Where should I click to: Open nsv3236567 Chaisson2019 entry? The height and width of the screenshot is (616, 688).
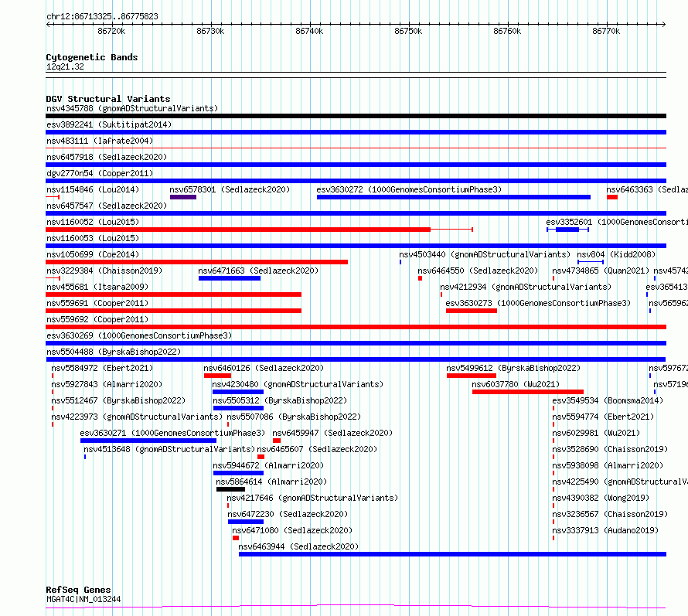click(x=610, y=514)
